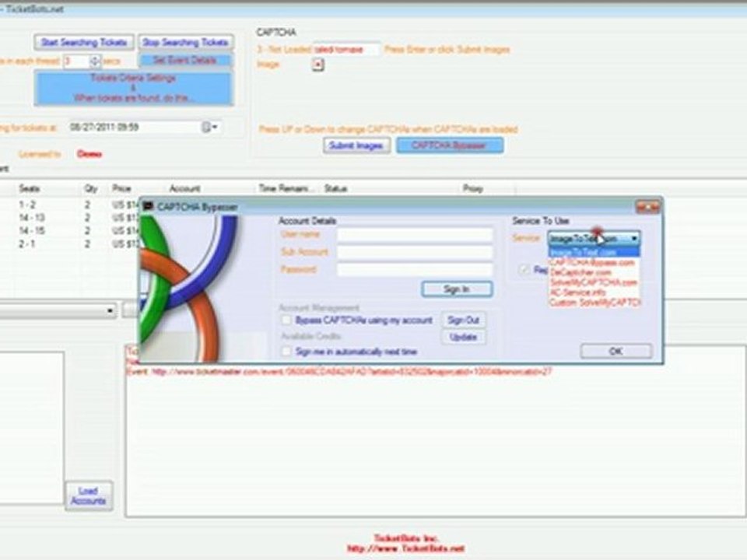This screenshot has width=747, height=560.
Task: Toggle Bypass CAPTCHAs using my account checkbox
Action: tap(286, 320)
